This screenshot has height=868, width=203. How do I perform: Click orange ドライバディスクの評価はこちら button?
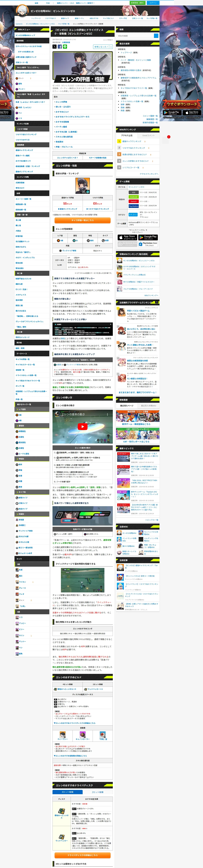82,855
